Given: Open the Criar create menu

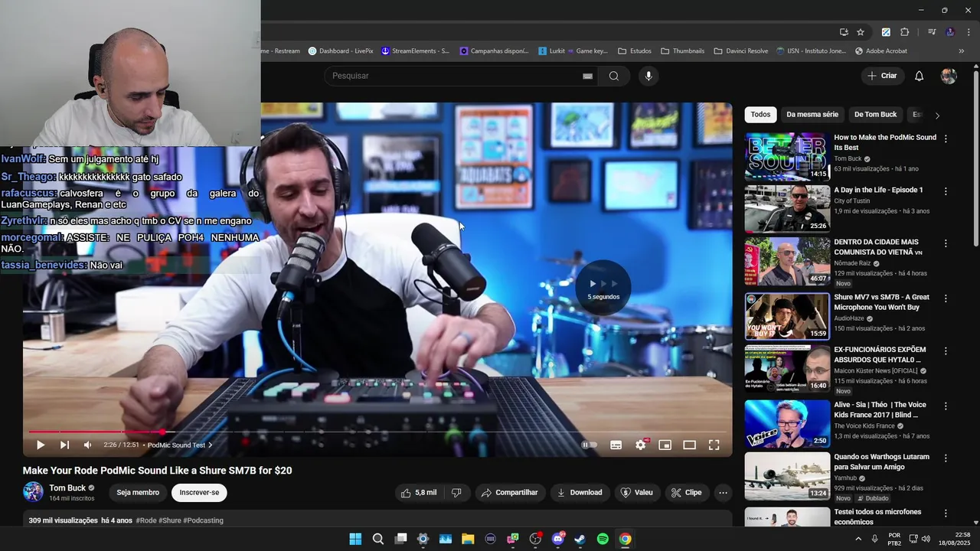Looking at the screenshot, I should pos(882,76).
